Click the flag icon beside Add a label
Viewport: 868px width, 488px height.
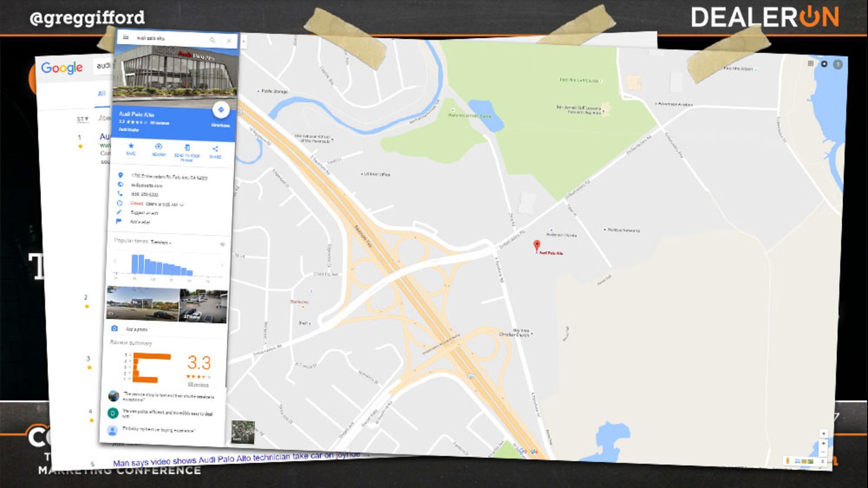coord(119,221)
